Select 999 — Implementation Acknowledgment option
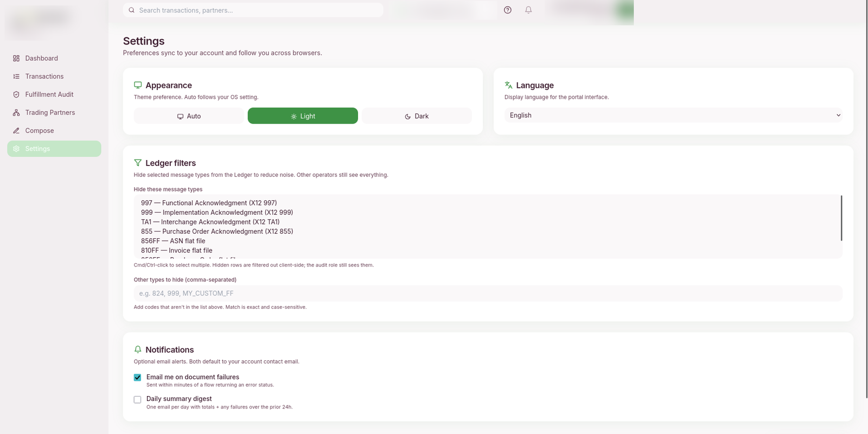This screenshot has width=868, height=434. pyautogui.click(x=217, y=213)
